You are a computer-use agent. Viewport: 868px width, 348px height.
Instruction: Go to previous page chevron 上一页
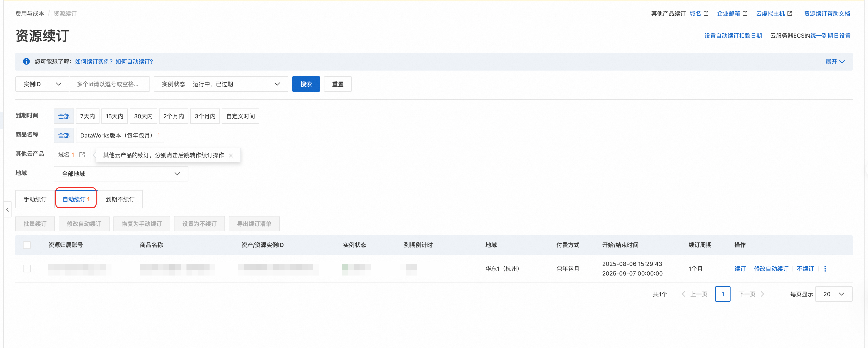coord(683,294)
